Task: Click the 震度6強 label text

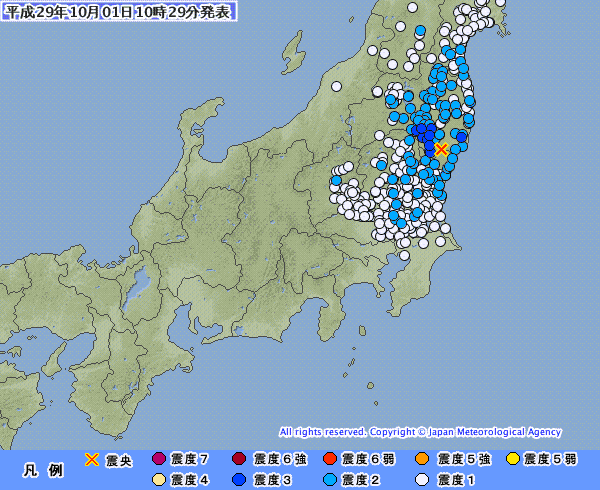Action: [280, 459]
